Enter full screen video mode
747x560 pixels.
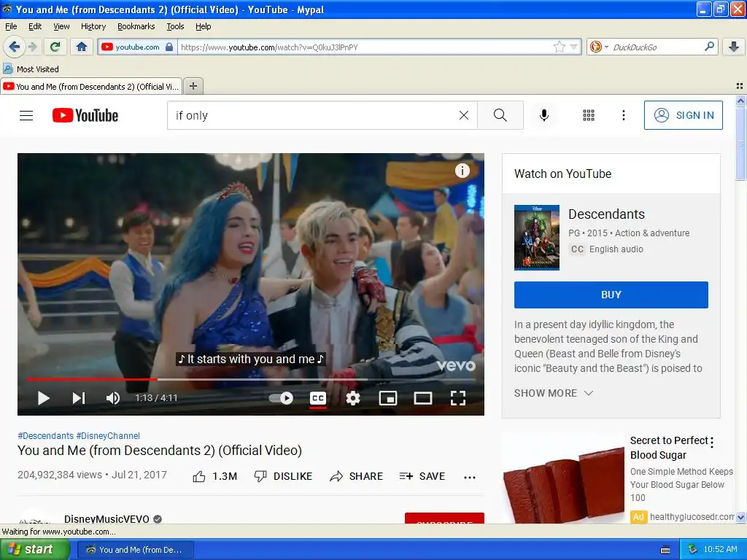coord(458,398)
